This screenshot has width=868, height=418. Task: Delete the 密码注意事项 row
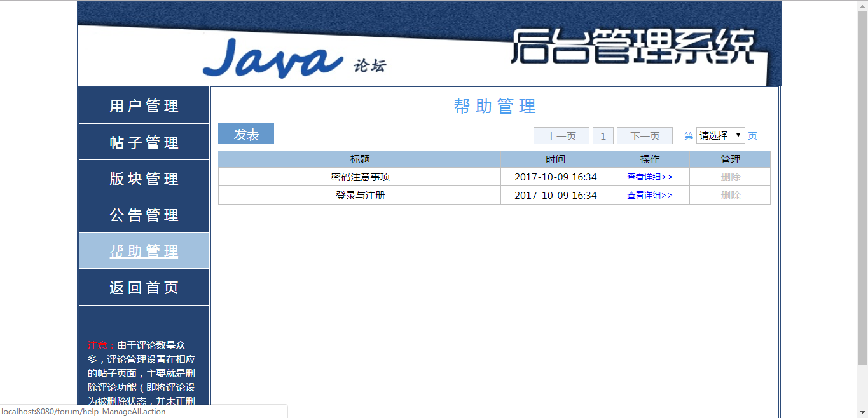pyautogui.click(x=731, y=177)
